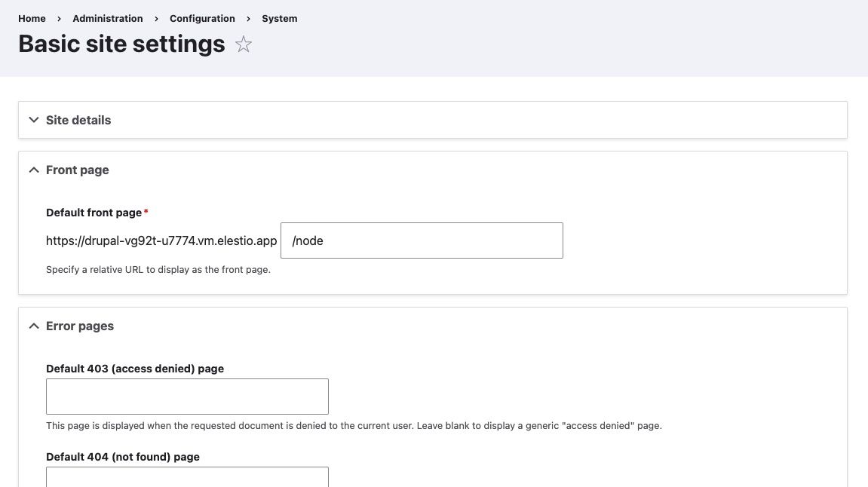Expand Site details using its chevron icon

(x=34, y=119)
